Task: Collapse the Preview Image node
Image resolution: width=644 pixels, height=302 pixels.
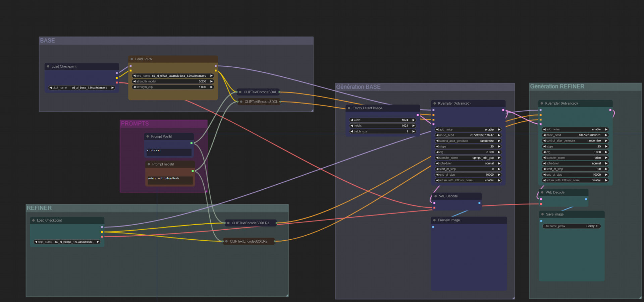Action: coord(434,220)
